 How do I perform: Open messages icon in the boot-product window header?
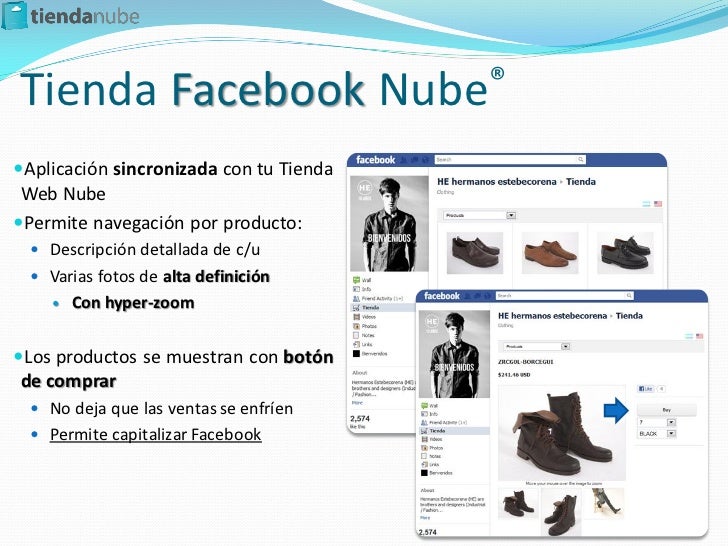pos(478,296)
